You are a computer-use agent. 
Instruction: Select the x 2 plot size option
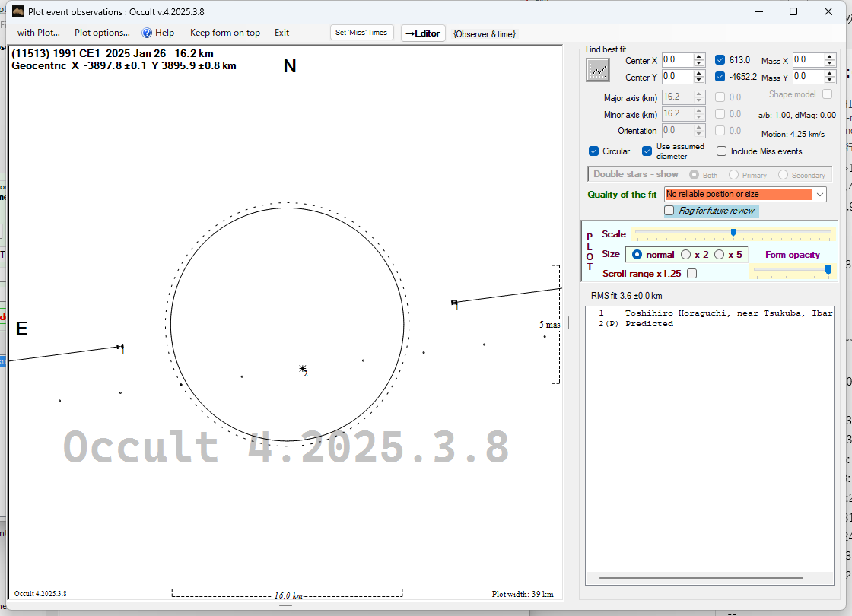[686, 255]
